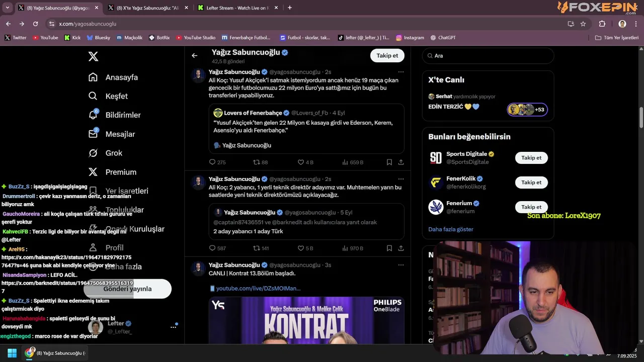The height and width of the screenshot is (362, 644).
Task: Open youtube.com/live link in Kontrat tweet
Action: coord(258,289)
